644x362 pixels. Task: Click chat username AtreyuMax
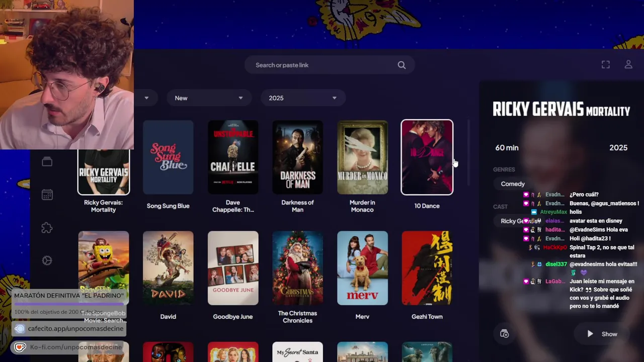coord(553,212)
